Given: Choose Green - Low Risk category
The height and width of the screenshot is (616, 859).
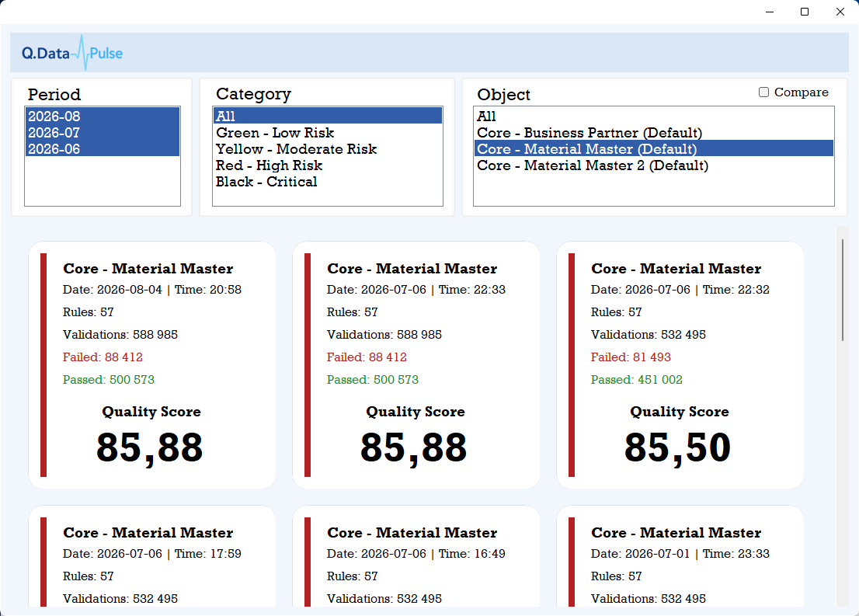Looking at the screenshot, I should 328,133.
